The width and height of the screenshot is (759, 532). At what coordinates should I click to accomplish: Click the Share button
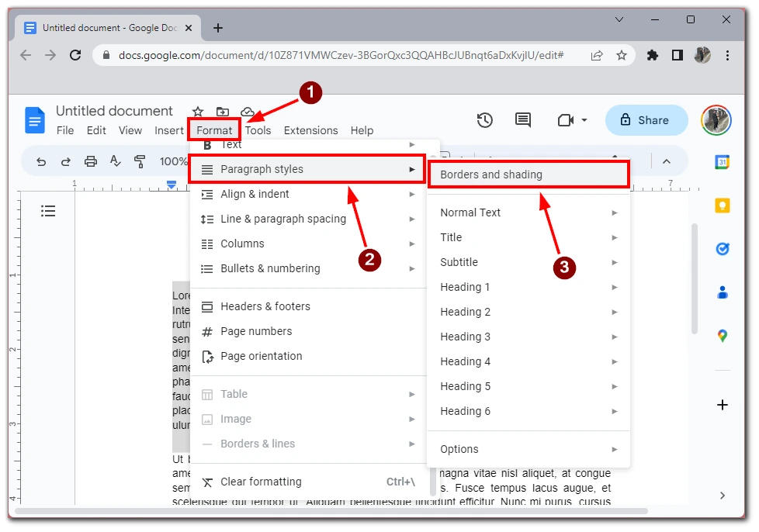[x=646, y=120]
